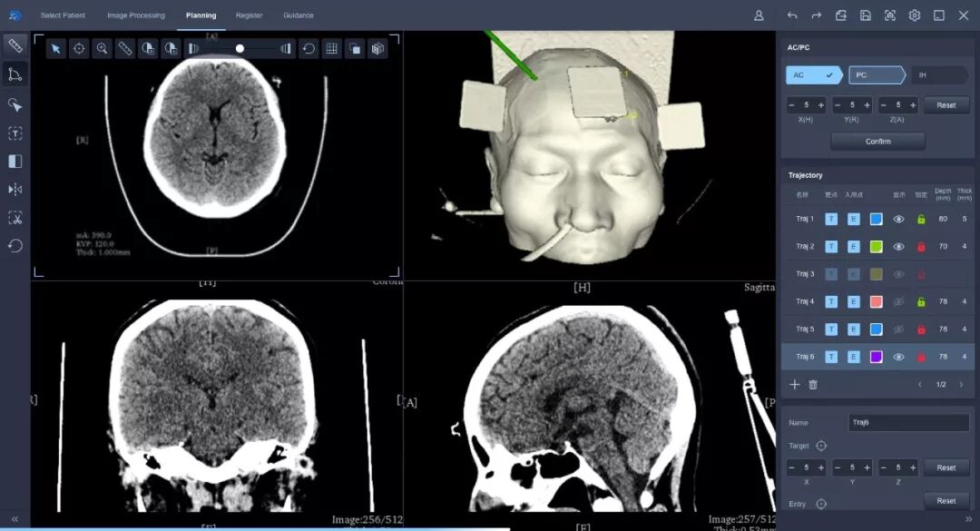Increase AC Z(A) value with plus

click(913, 105)
